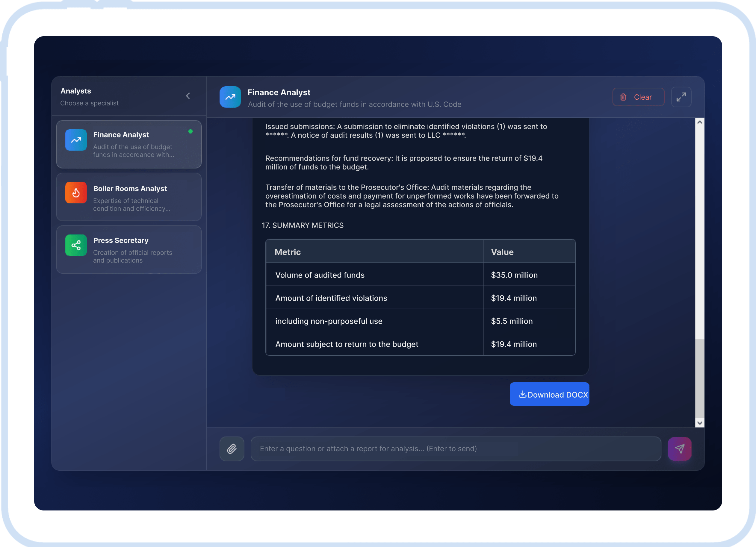Click "Amount subject to return to the budget"
The image size is (756, 547).
(x=347, y=344)
